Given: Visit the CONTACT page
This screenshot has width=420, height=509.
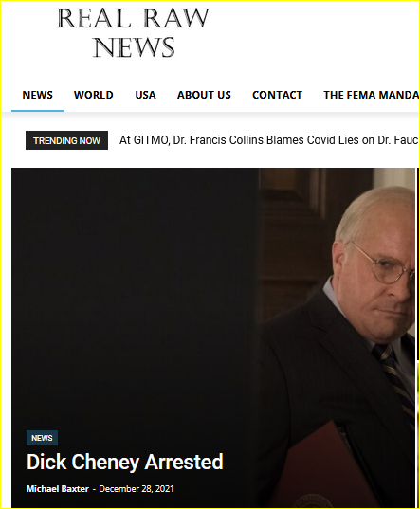Looking at the screenshot, I should click(x=277, y=95).
